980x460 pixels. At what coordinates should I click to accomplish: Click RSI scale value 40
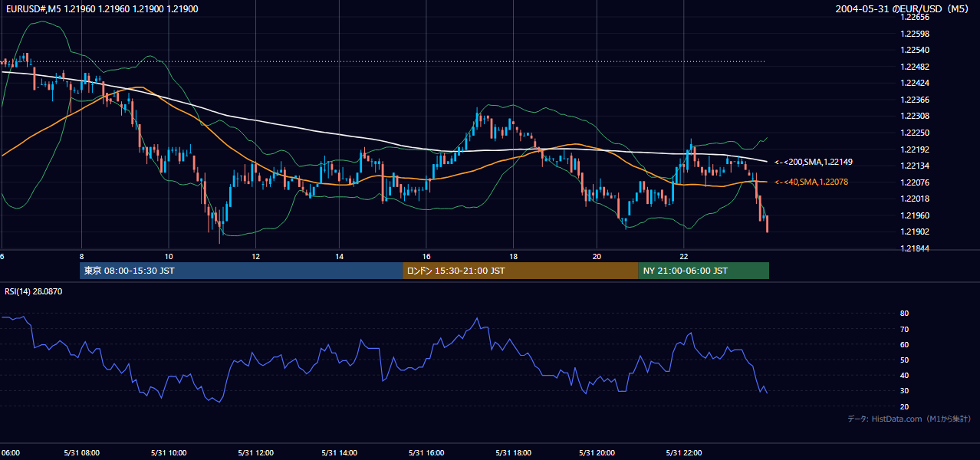905,376
